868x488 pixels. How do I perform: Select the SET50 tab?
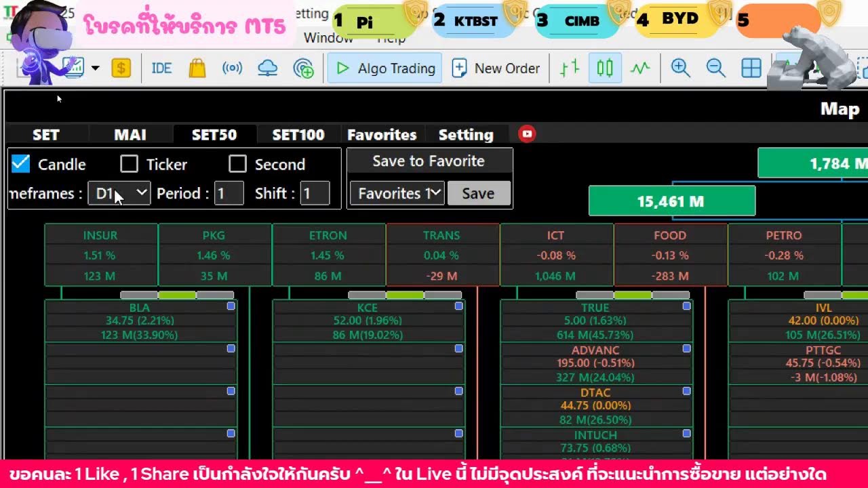(214, 134)
